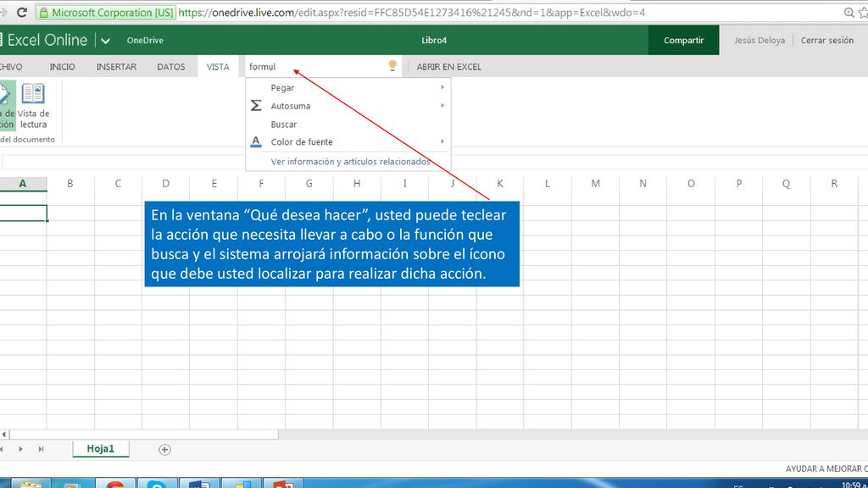
Task: Select the VISTA ribbon tab
Action: (218, 66)
